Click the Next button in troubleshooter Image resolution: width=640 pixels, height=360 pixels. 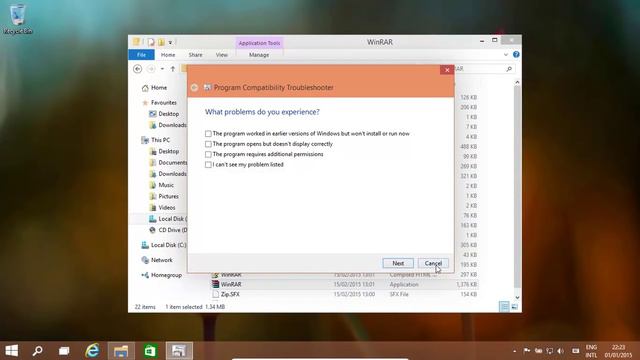(398, 263)
